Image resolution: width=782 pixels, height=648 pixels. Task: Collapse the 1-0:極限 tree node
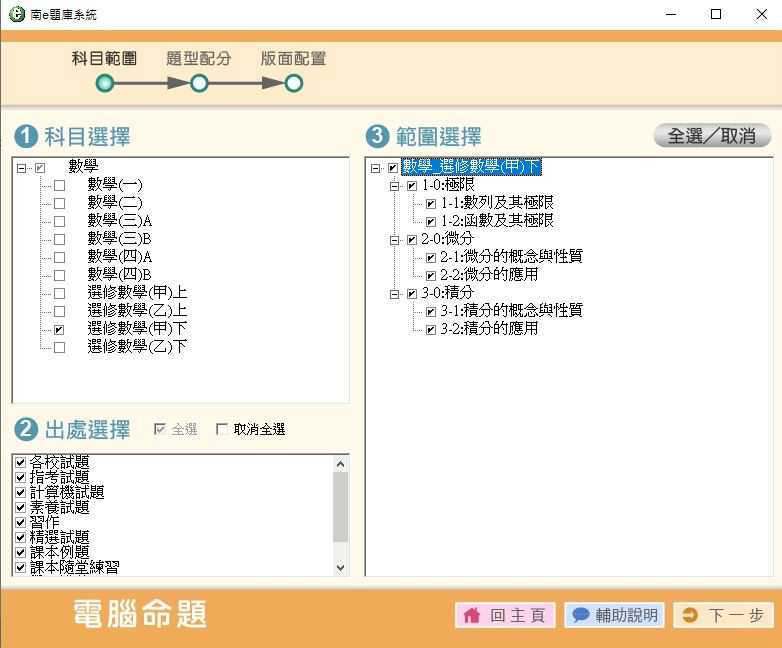pos(394,186)
